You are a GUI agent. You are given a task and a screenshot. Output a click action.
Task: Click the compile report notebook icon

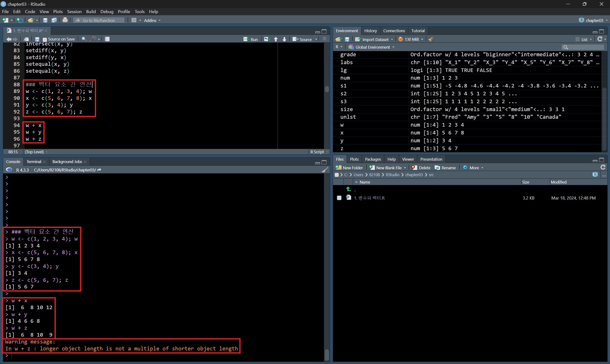click(107, 39)
